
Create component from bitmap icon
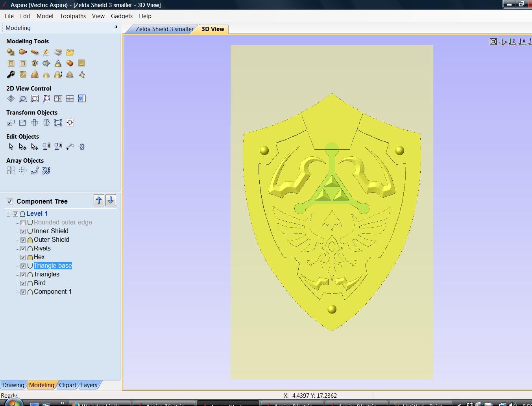pyautogui.click(x=58, y=52)
